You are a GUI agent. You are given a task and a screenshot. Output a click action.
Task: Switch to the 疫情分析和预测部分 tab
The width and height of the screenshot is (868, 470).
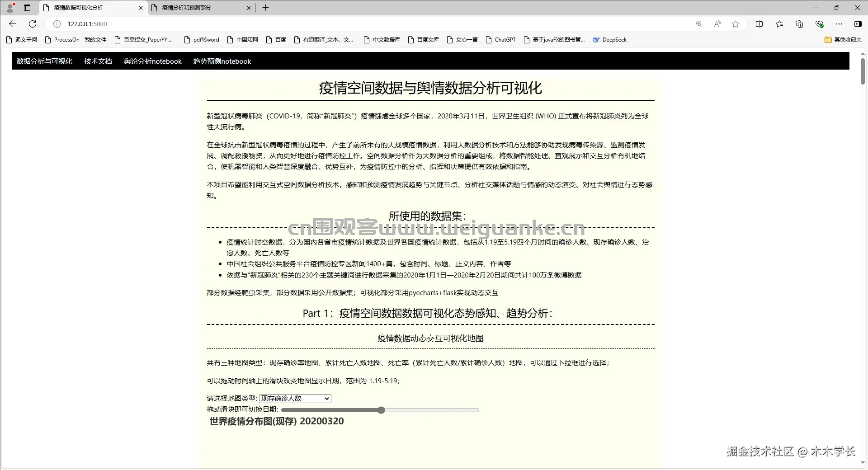[x=202, y=8]
